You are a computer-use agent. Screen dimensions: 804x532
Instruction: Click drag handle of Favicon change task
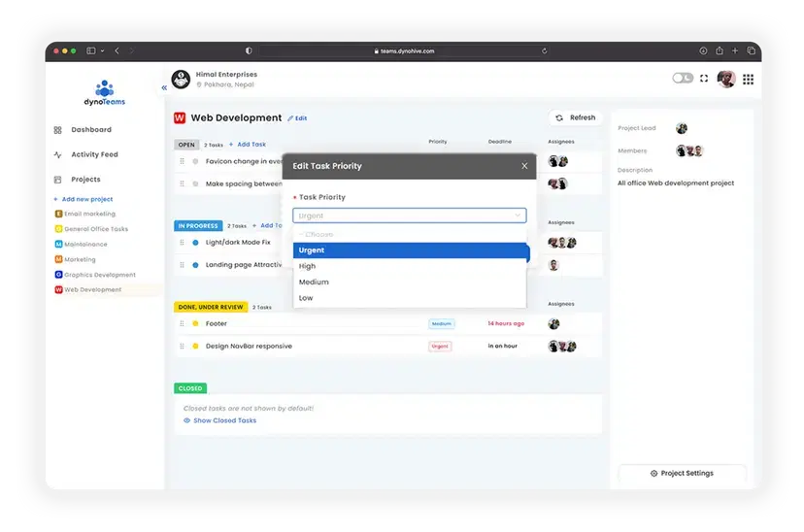coord(182,161)
